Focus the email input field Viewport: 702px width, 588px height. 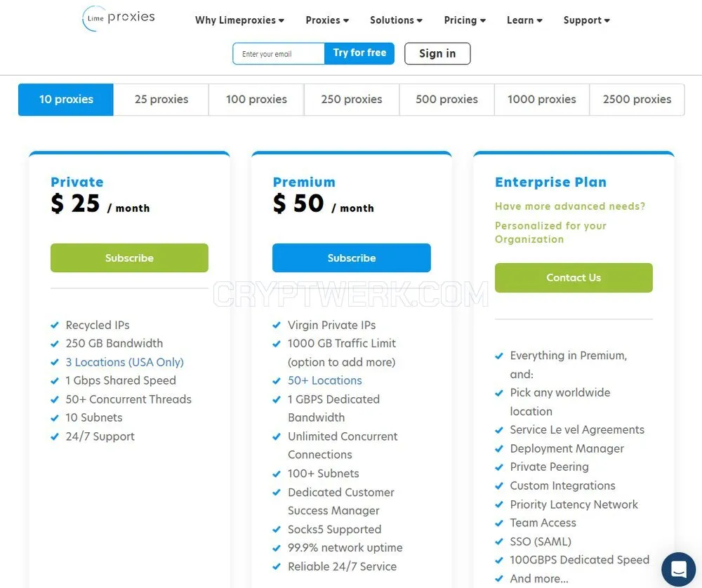[x=279, y=54]
